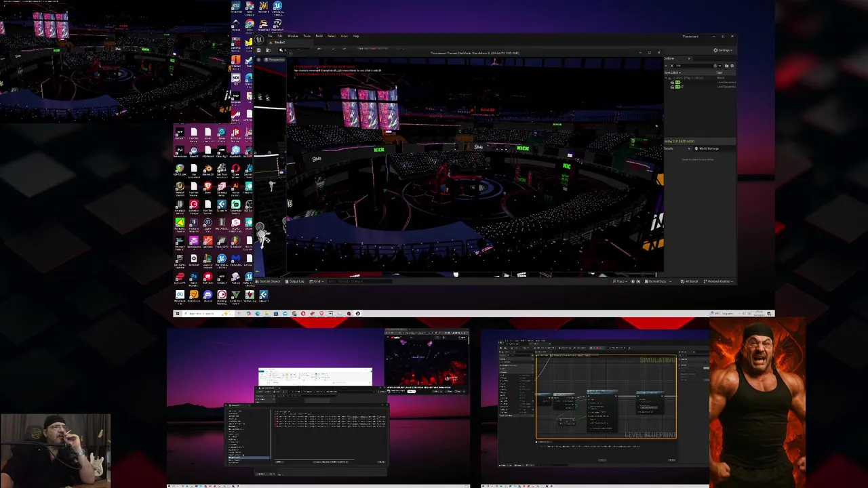Open the Steam desktop shortcut

[x=249, y=62]
